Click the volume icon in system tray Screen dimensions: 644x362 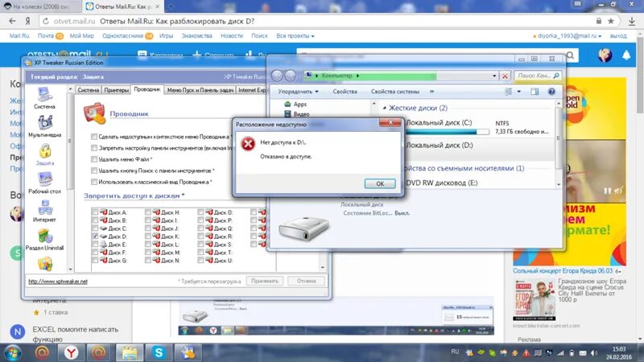(594, 353)
